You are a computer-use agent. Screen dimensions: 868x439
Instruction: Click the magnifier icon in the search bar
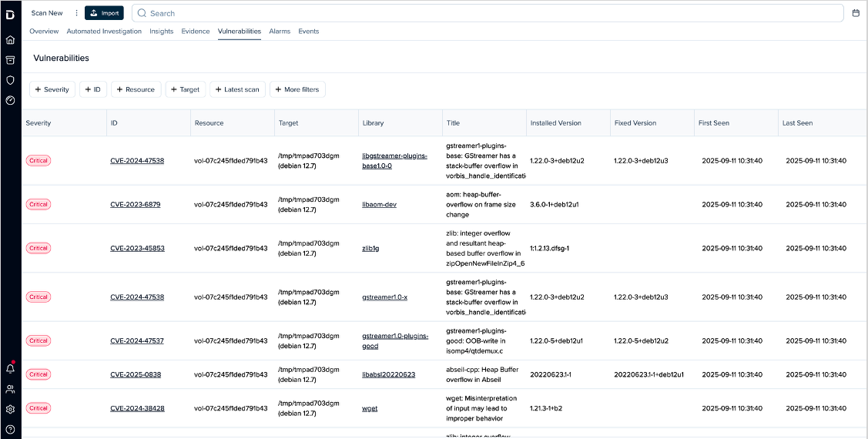(x=142, y=13)
